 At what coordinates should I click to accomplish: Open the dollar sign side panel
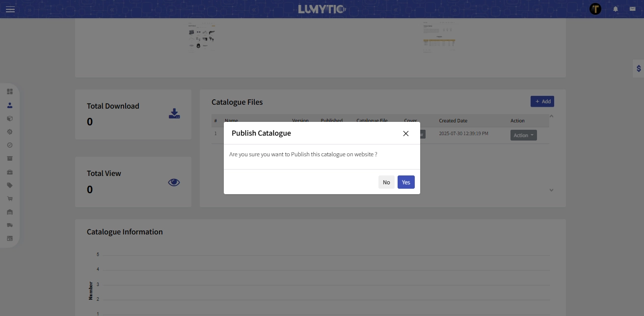click(x=638, y=69)
